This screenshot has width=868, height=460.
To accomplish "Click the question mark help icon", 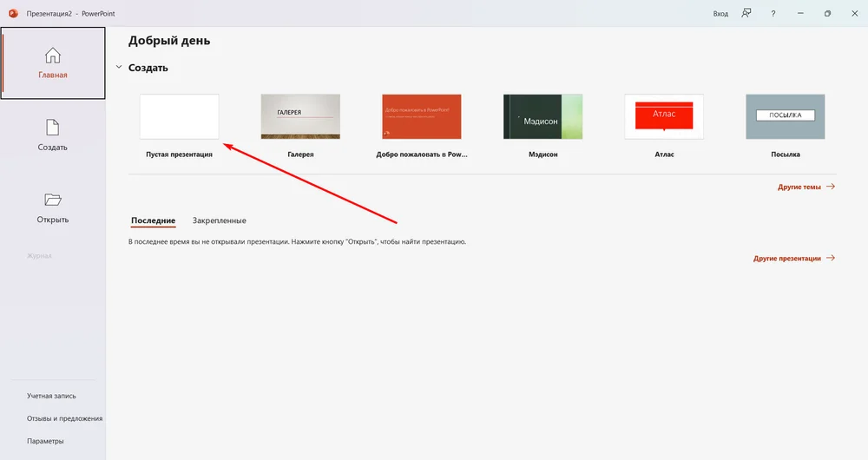I will point(773,13).
